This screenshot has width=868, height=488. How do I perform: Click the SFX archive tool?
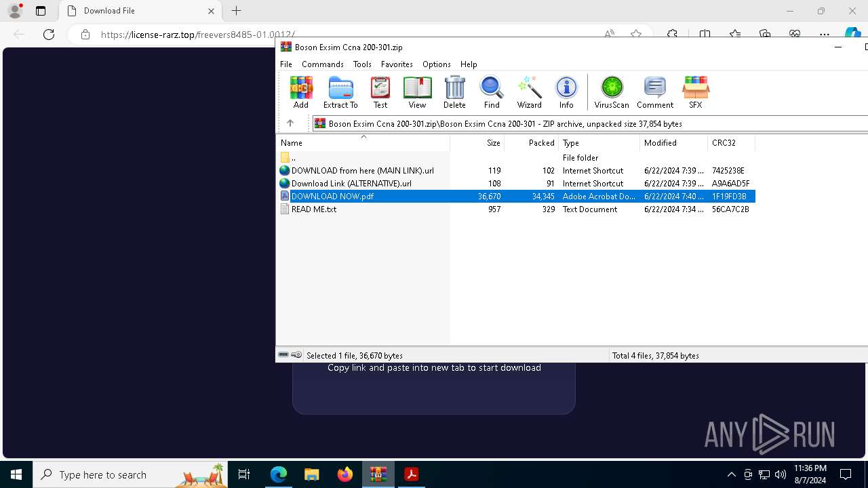(x=696, y=92)
